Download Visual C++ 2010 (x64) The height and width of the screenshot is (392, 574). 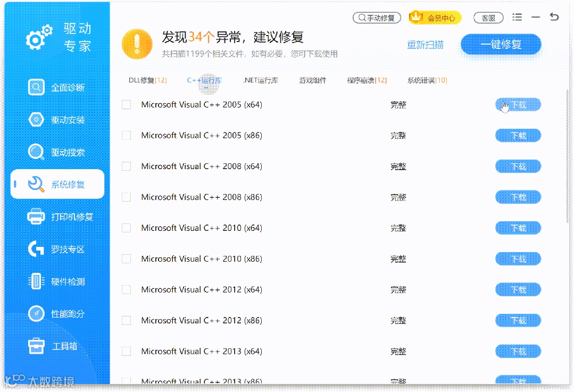(x=518, y=228)
